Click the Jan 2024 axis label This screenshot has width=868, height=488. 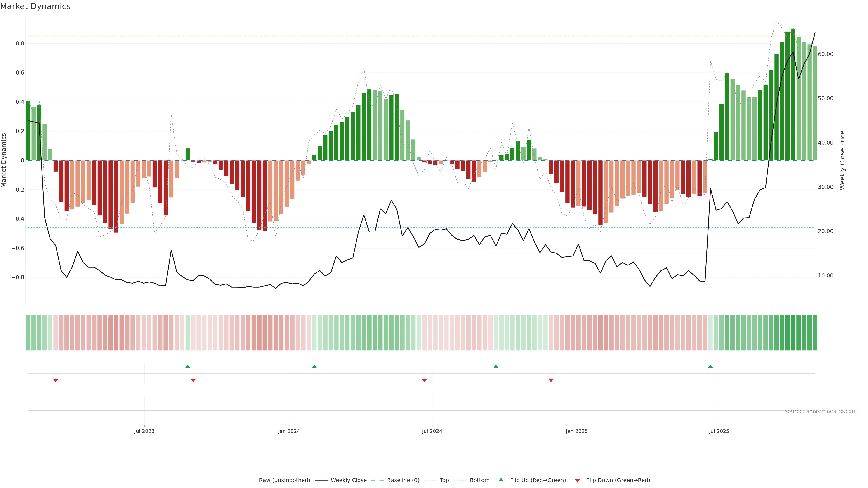[289, 431]
